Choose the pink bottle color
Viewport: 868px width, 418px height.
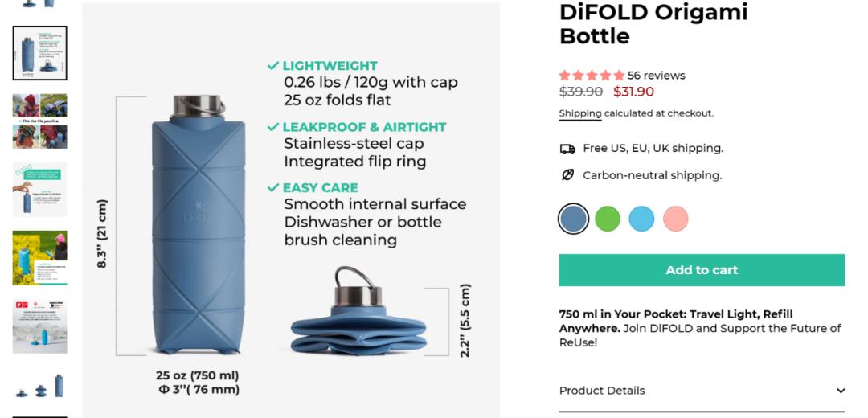pos(676,219)
